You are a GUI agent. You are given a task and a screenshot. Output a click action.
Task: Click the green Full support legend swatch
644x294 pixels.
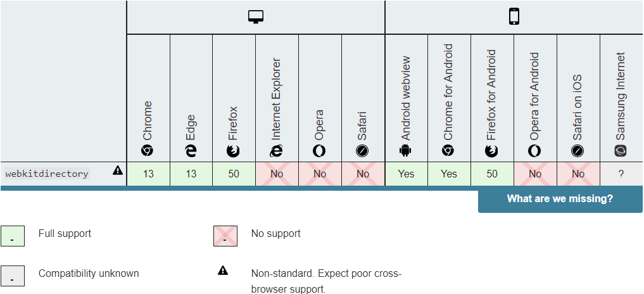point(13,236)
